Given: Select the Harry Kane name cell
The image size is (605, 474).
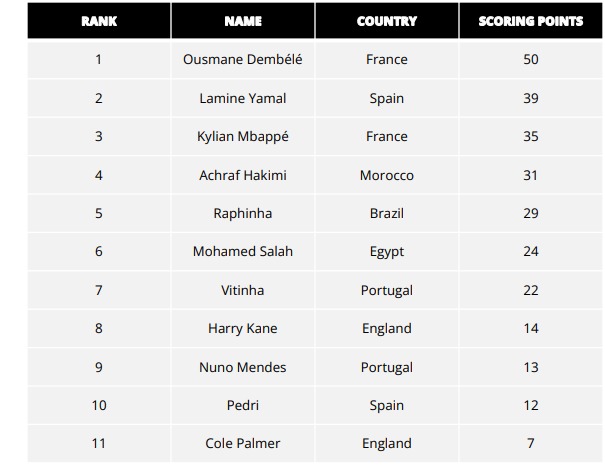Looking at the screenshot, I should (243, 328).
